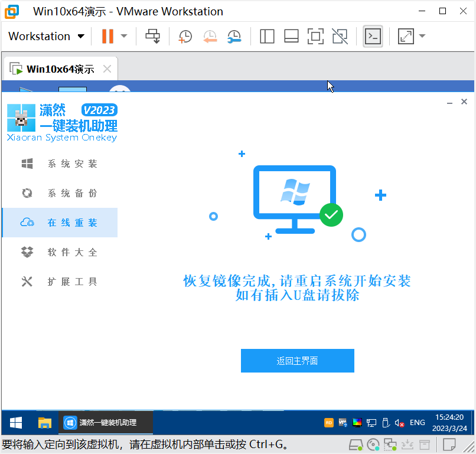Image resolution: width=476 pixels, height=454 pixels.
Task: Take a snapshot of the virtual machine
Action: [185, 36]
